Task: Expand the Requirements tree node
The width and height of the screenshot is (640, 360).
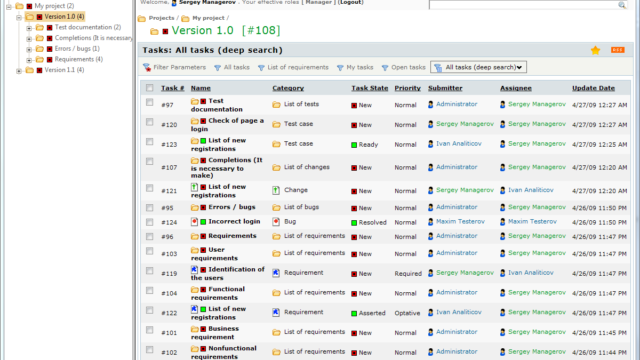Action: (29, 60)
